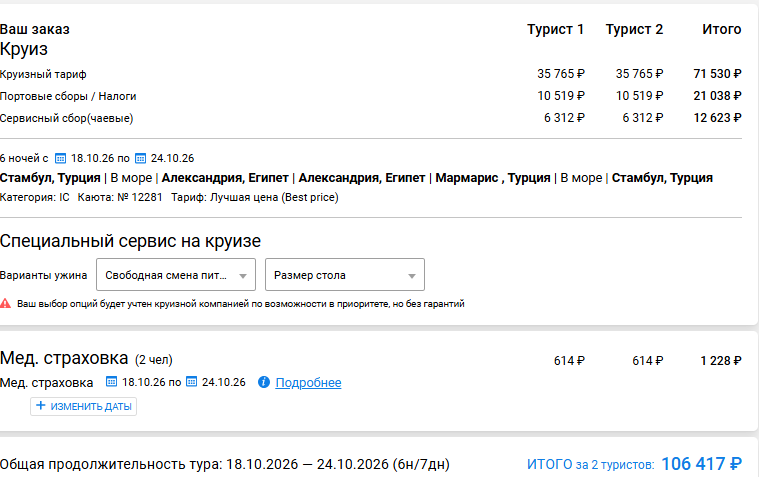Open Подробнее link for medical insurance
This screenshot has width=759, height=477.
(x=308, y=383)
